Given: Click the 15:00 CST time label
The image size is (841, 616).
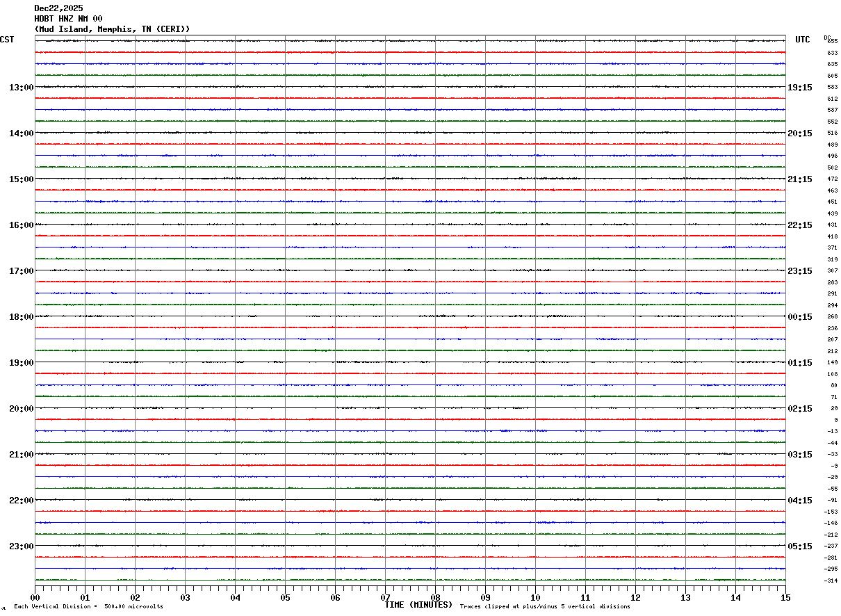Looking at the screenshot, I should pos(21,179).
